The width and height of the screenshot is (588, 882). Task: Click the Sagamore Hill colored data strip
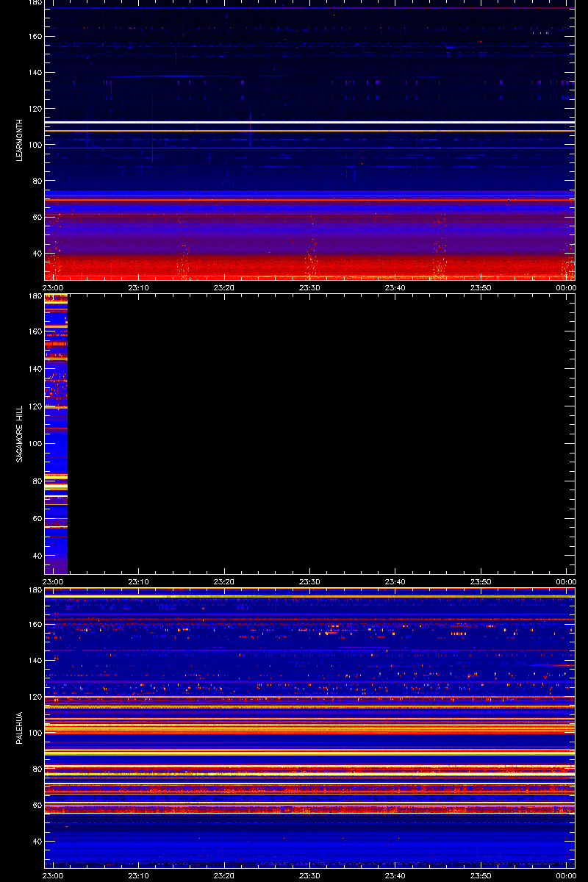(57, 434)
